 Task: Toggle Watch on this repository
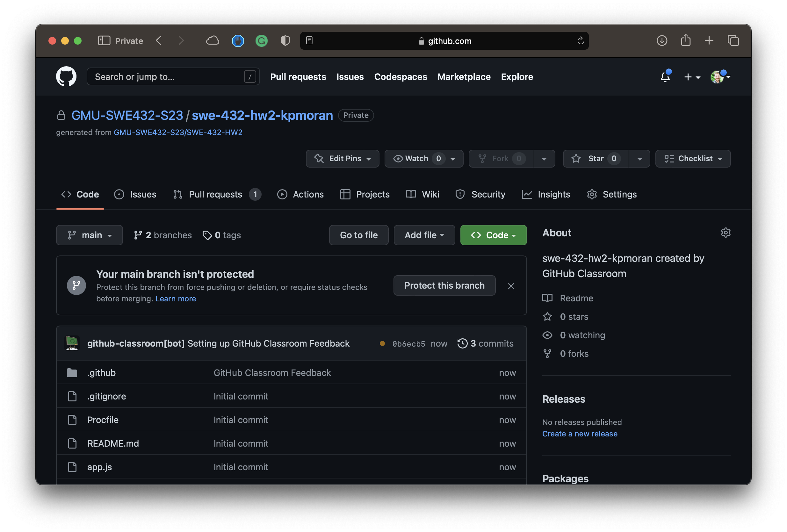click(x=424, y=158)
